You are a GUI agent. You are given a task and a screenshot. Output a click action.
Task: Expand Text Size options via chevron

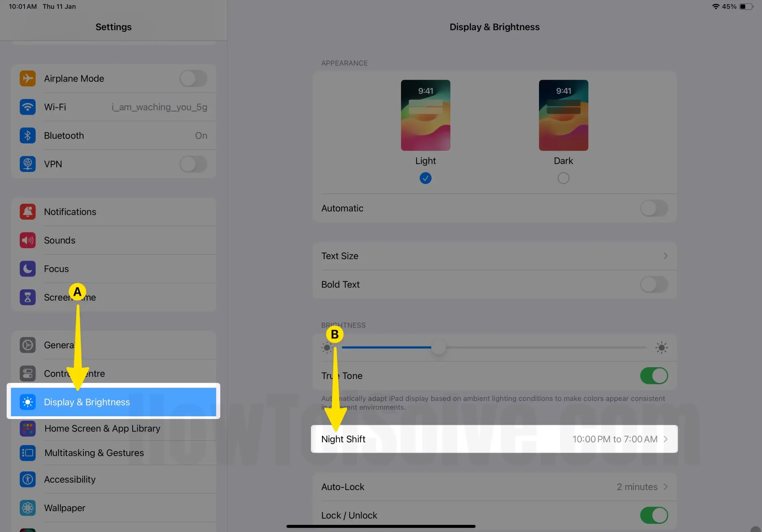tap(666, 256)
